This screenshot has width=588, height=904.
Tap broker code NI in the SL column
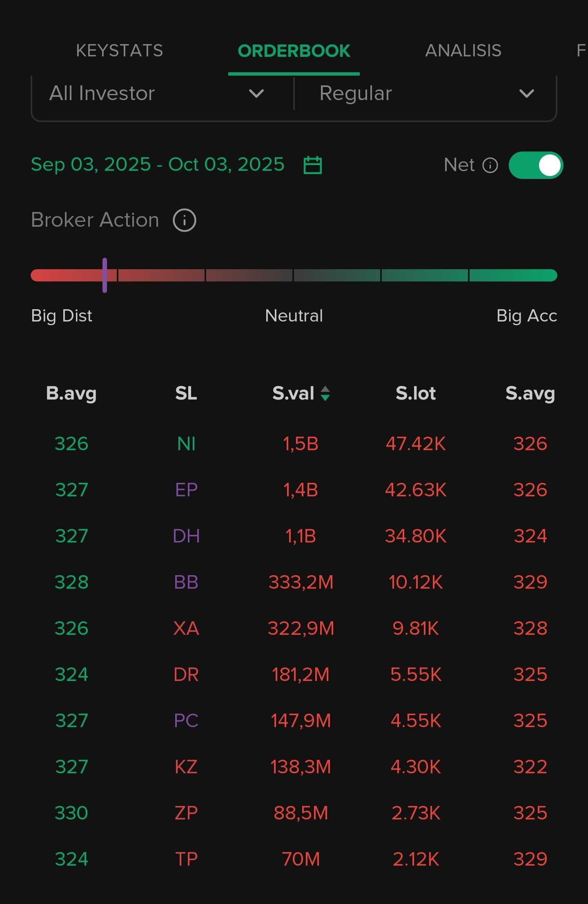[x=186, y=444]
